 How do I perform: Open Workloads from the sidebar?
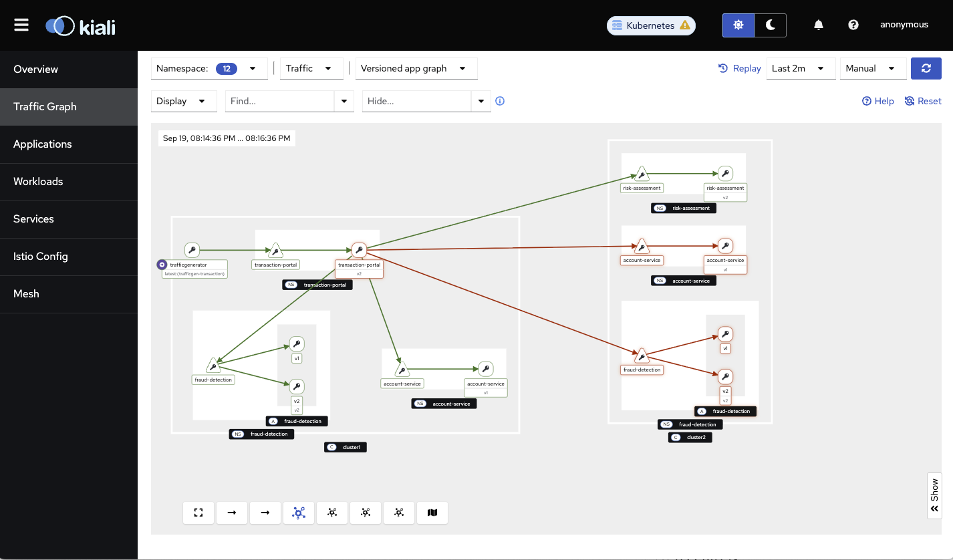38,182
